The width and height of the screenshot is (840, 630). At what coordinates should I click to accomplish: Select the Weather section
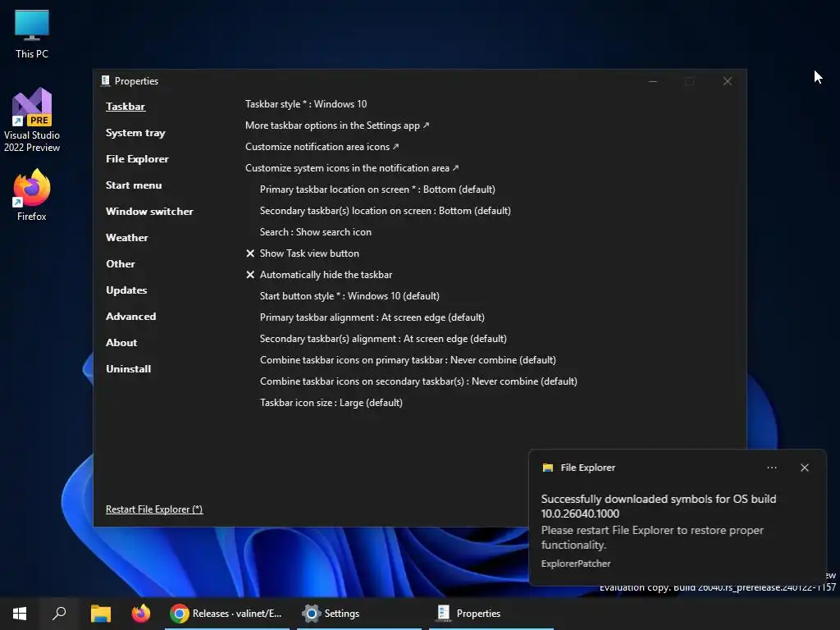127,238
